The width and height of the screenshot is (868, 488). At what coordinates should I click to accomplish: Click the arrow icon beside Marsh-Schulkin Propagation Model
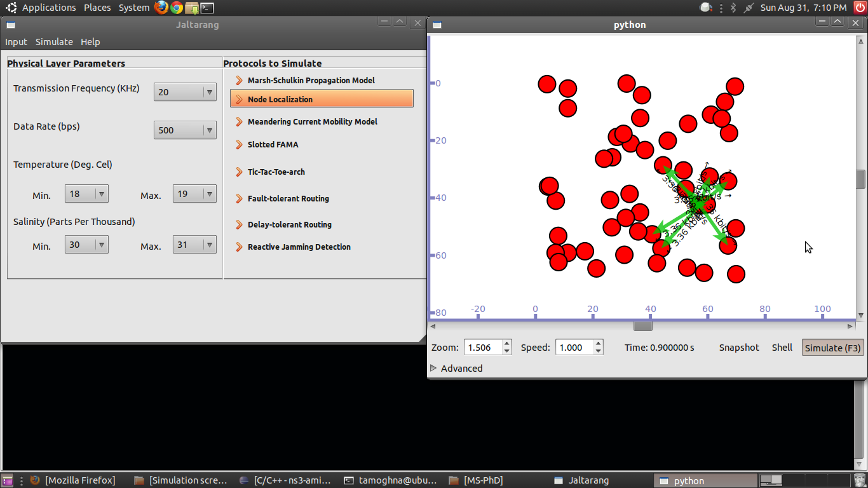(240, 80)
